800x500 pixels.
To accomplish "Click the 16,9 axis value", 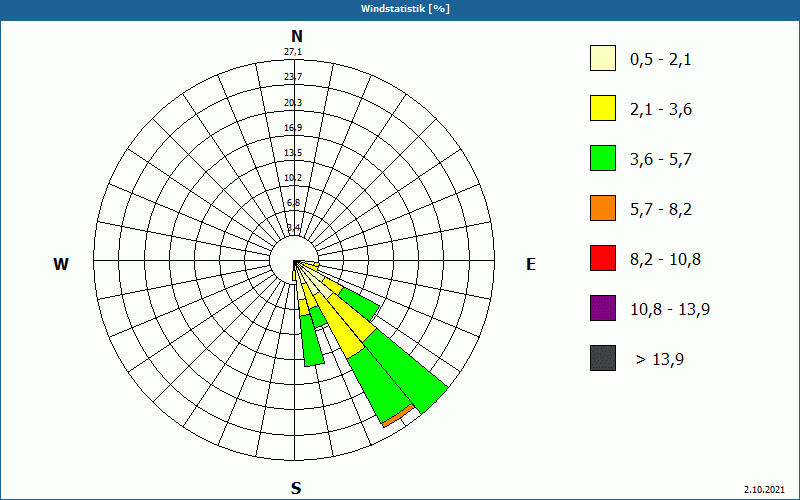I will click(293, 127).
